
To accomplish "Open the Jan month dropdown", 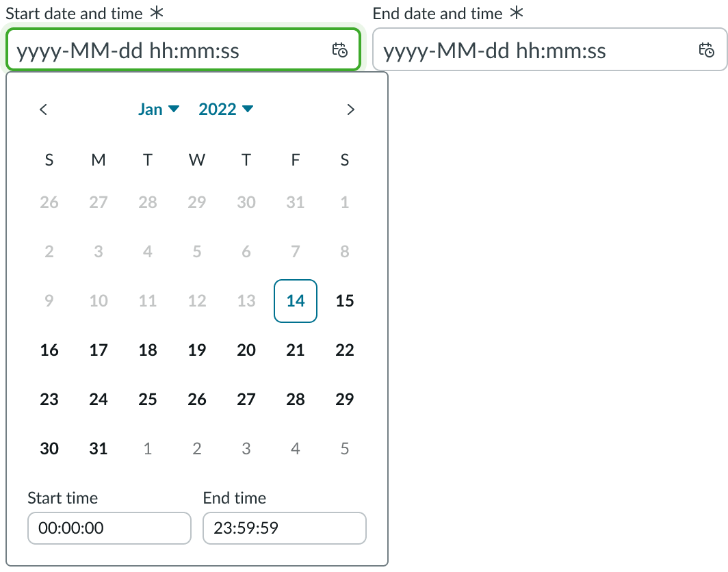I will tap(158, 109).
